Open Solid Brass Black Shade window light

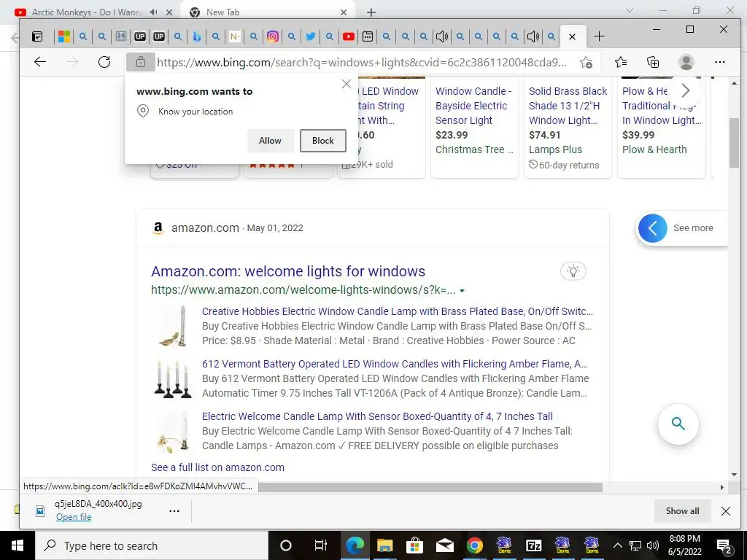tap(568, 106)
